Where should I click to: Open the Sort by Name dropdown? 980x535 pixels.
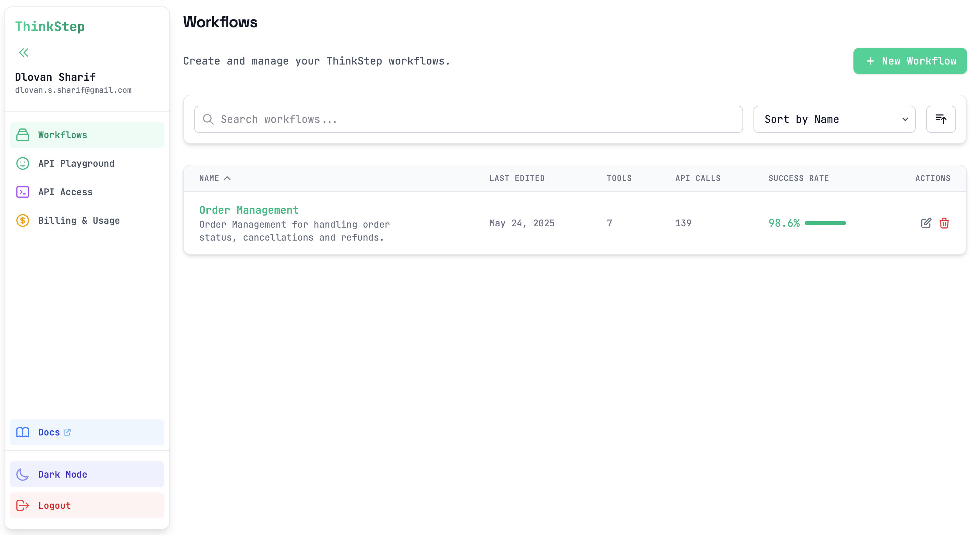pos(834,119)
